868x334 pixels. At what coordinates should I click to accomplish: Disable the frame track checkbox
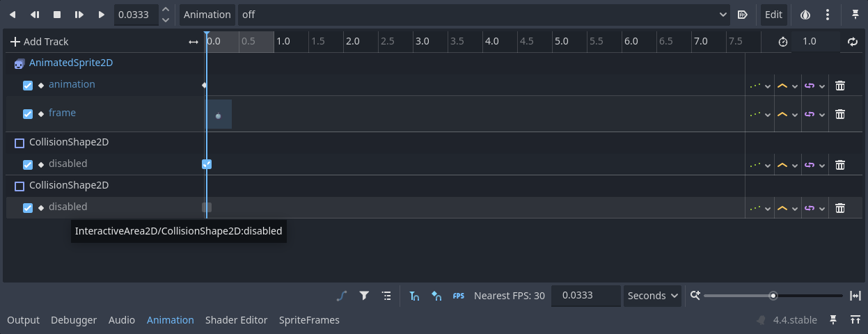coord(28,114)
